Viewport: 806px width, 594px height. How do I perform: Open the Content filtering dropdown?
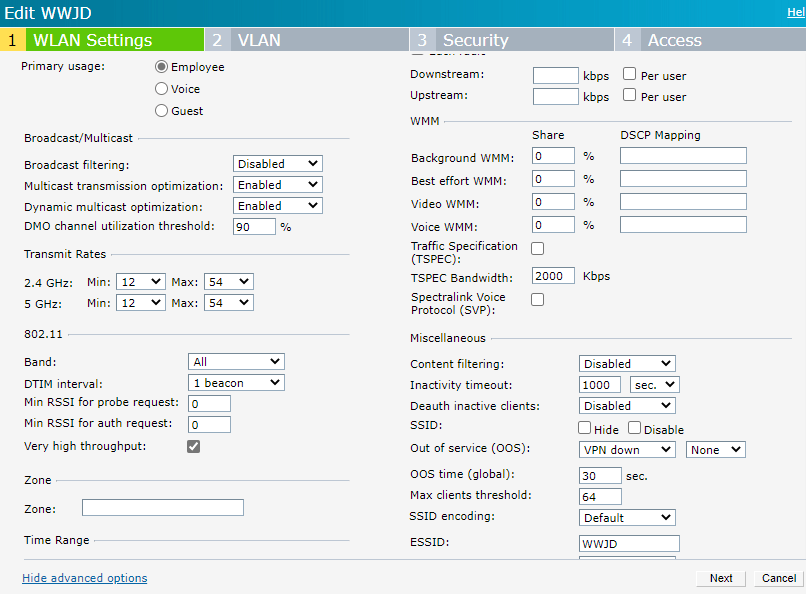click(626, 363)
